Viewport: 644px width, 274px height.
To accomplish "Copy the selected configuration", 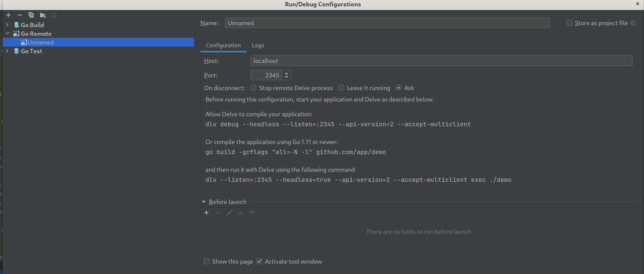I will tap(31, 15).
